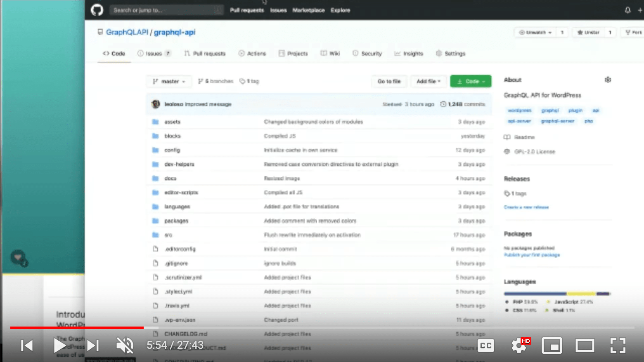The image size is (644, 362).
Task: Click the graphql-server topic tag
Action: (x=557, y=121)
